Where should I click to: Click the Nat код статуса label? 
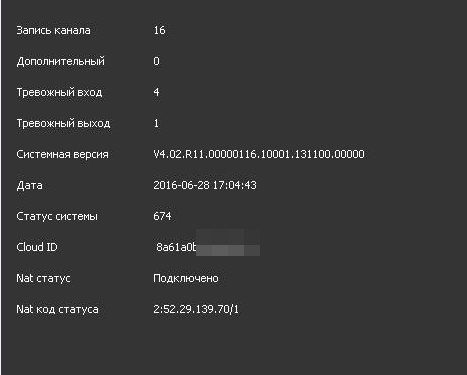57,309
